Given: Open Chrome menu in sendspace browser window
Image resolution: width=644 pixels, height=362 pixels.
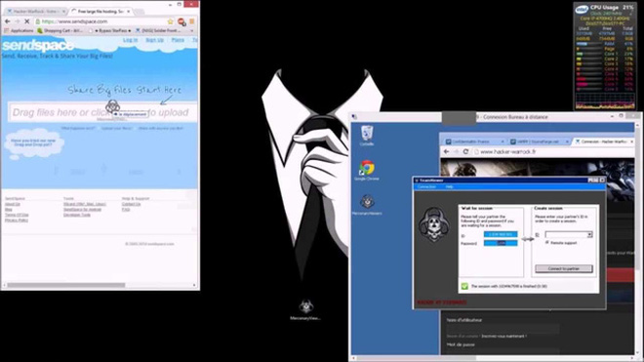Looking at the screenshot, I should tap(191, 21).
